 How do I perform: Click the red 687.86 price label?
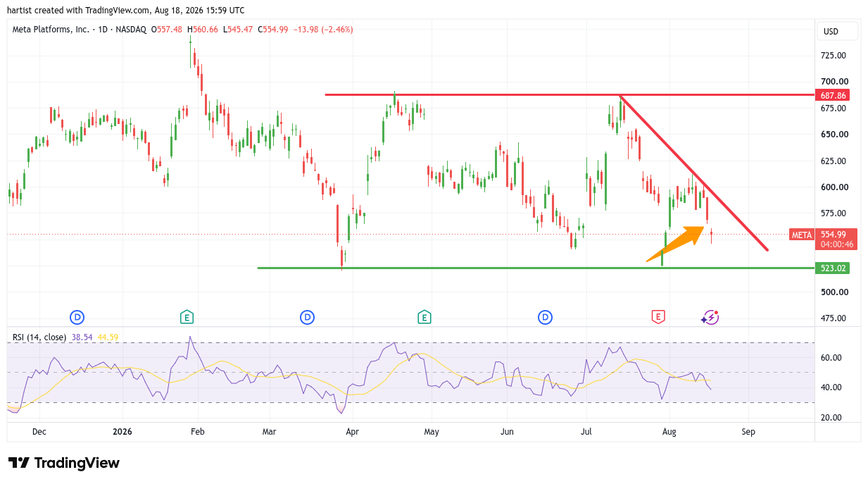pyautogui.click(x=834, y=95)
